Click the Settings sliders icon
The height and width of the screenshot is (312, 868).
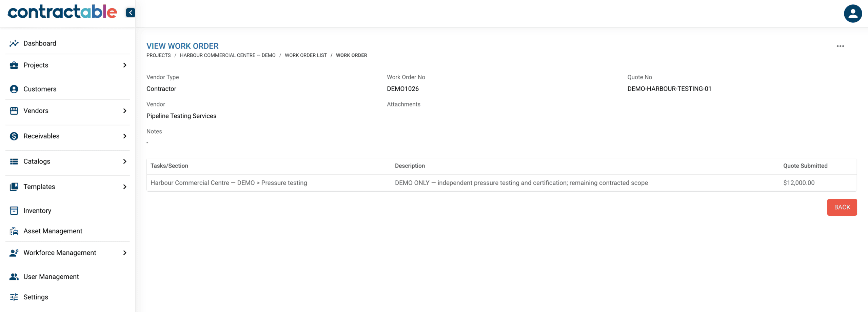14,297
